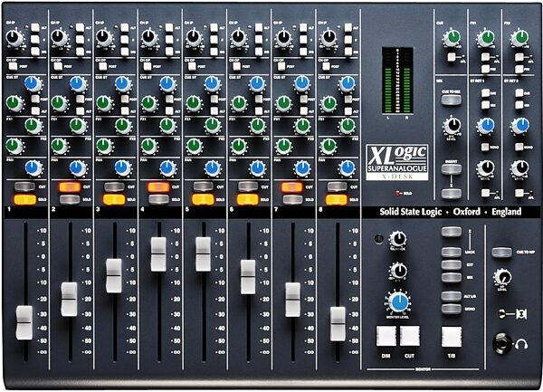The height and width of the screenshot is (392, 543).
Task: Enable SOLO on channel 2
Action: click(x=70, y=199)
